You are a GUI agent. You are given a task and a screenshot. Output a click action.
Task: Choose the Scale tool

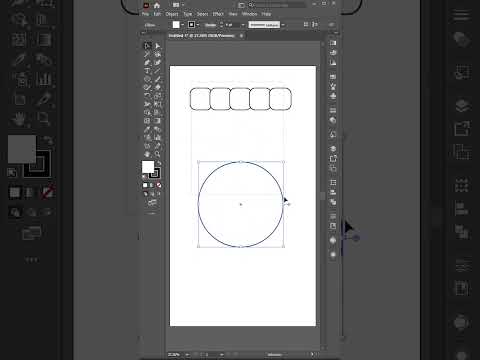pyautogui.click(x=158, y=96)
